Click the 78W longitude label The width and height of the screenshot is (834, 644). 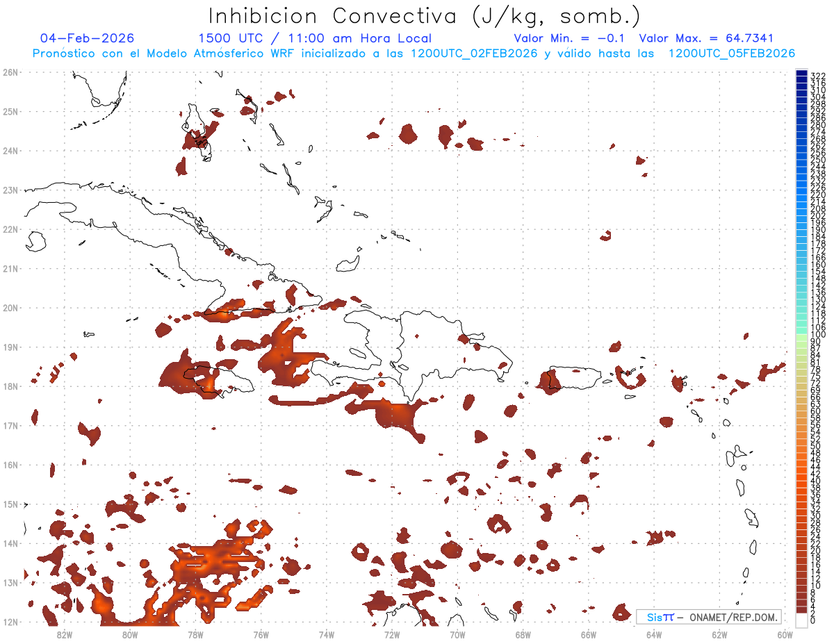point(195,634)
